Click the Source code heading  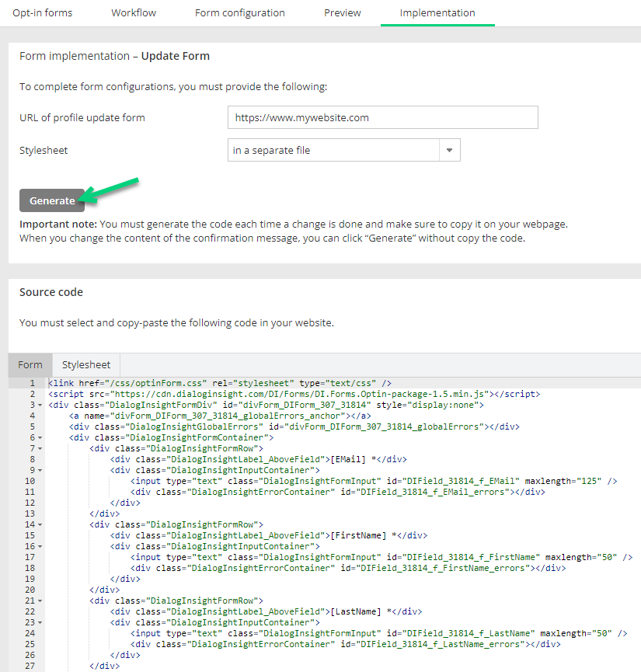point(51,292)
